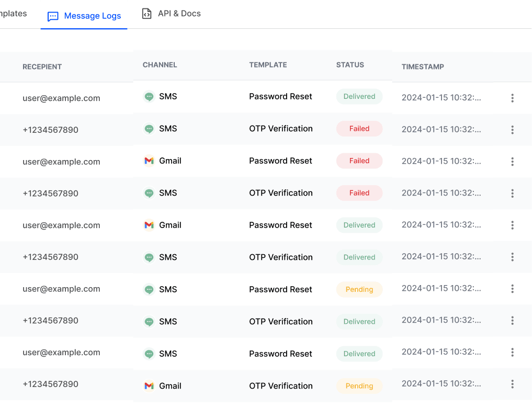Click the TIMESTAMP column header
Image resolution: width=532 pixels, height=420 pixels.
[x=423, y=67]
